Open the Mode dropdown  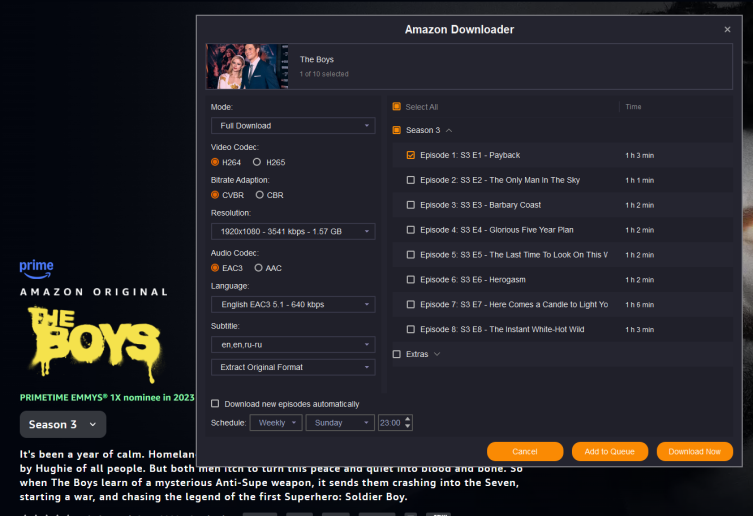click(293, 125)
